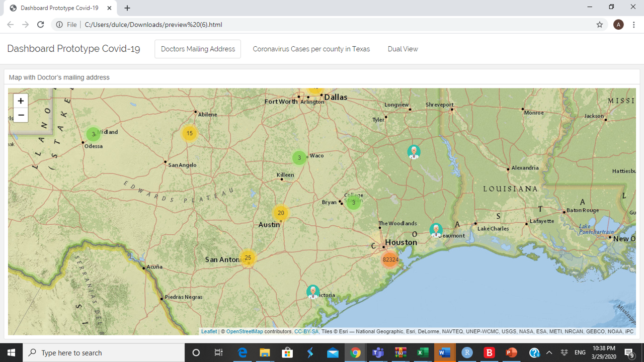644x362 pixels.
Task: Open the Leaflet attribution link
Action: 209,331
